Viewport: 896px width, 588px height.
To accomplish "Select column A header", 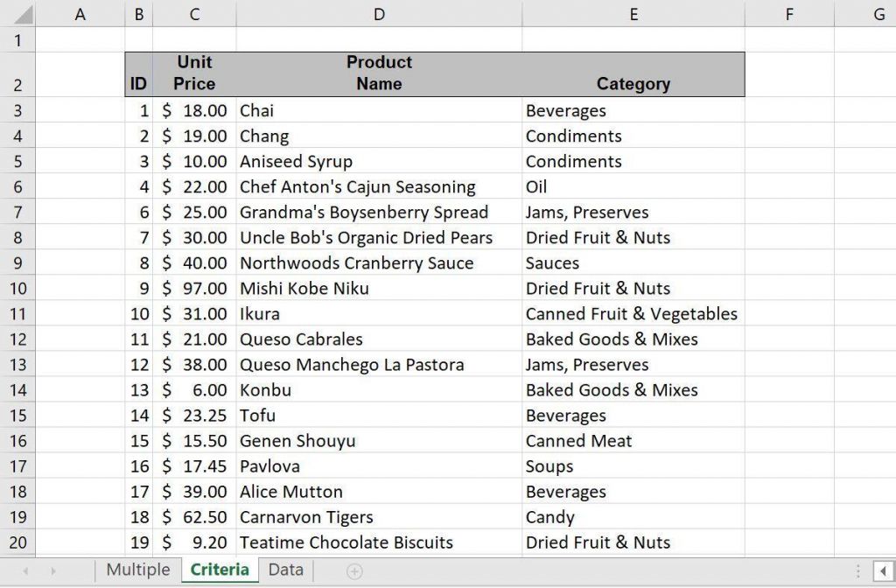I will [x=80, y=15].
